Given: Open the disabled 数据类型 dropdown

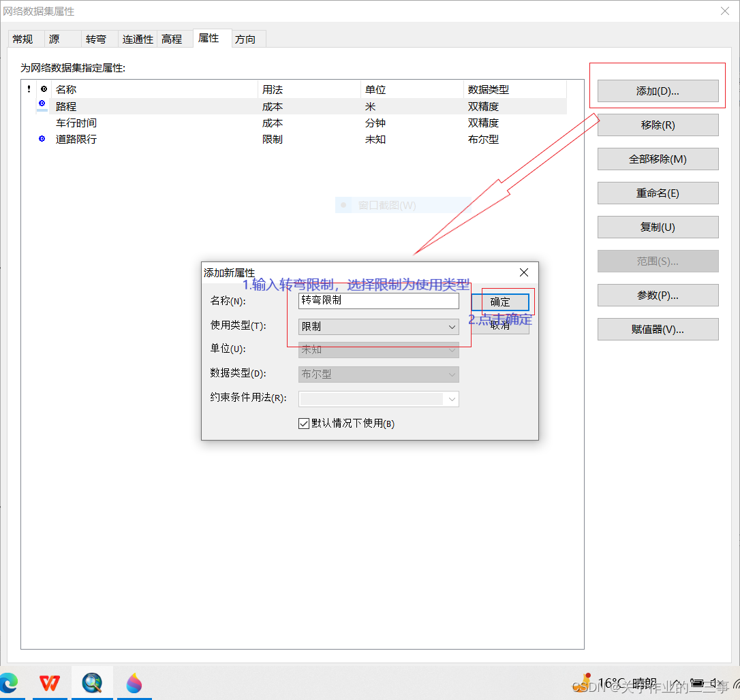Looking at the screenshot, I should click(378, 374).
